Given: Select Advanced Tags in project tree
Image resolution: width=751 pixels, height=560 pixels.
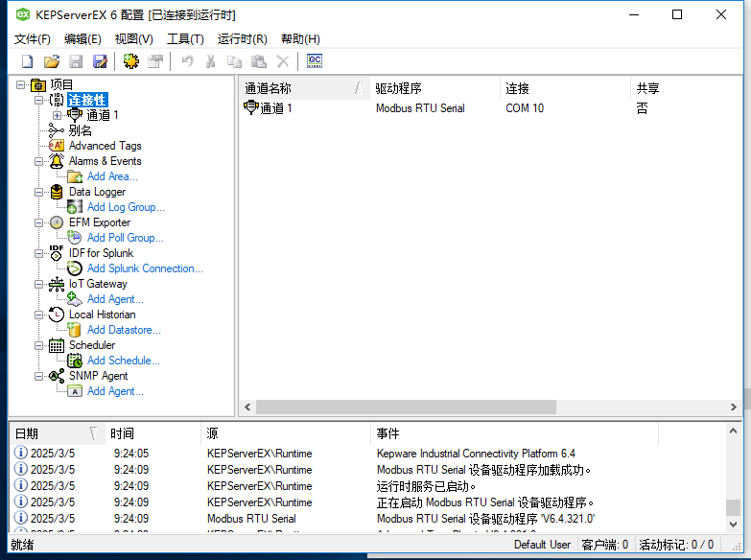Looking at the screenshot, I should [105, 146].
